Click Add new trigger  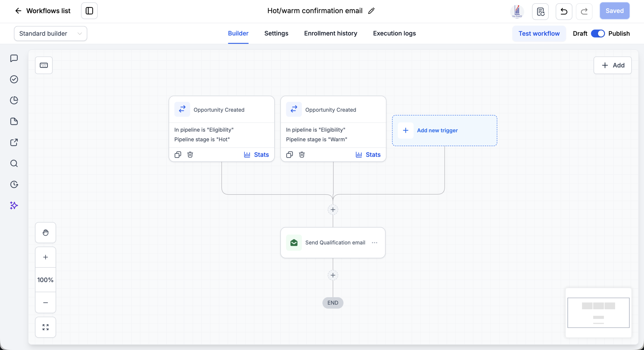pos(445,130)
